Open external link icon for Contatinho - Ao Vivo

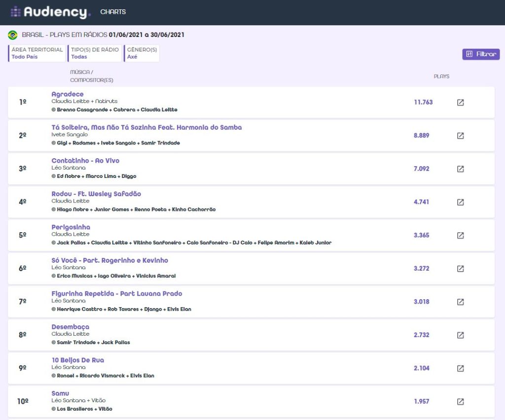[x=460, y=169]
